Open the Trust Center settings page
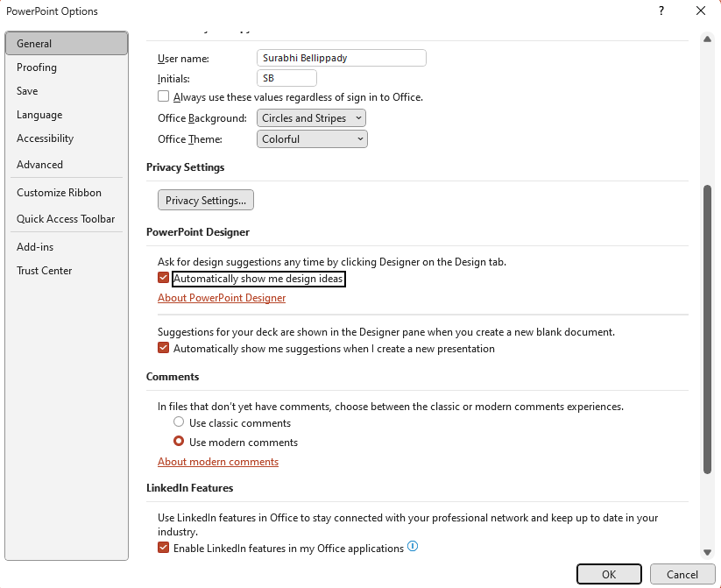Screen dimensions: 721x588 tap(44, 270)
